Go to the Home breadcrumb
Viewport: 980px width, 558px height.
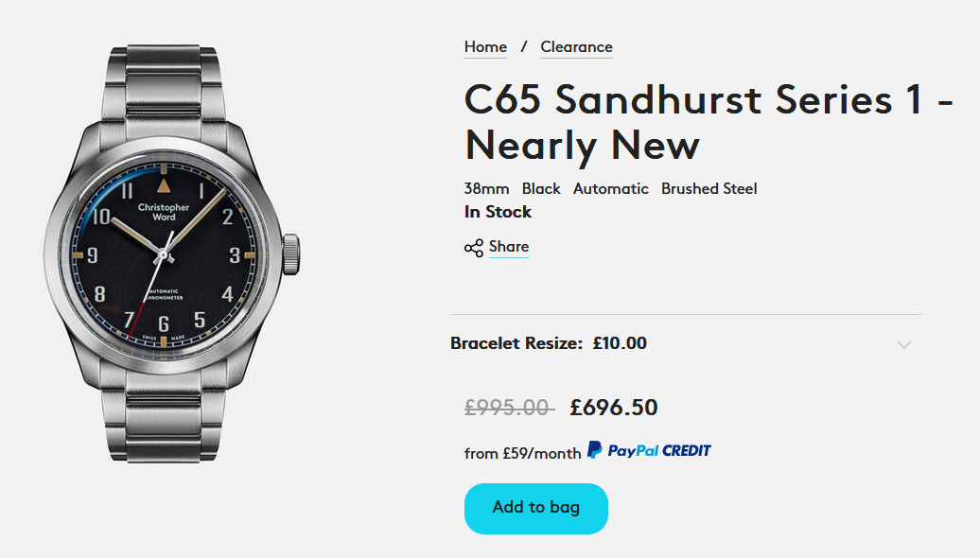click(x=485, y=47)
